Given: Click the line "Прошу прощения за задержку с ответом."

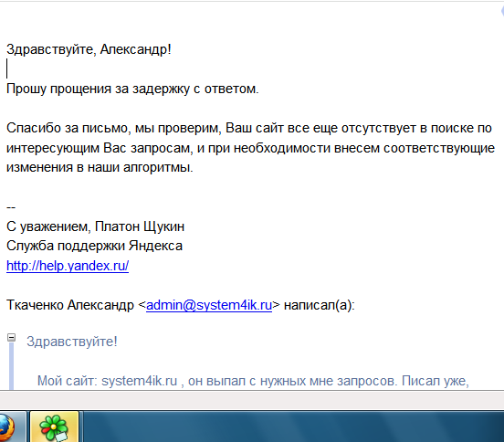Looking at the screenshot, I should [132, 89].
